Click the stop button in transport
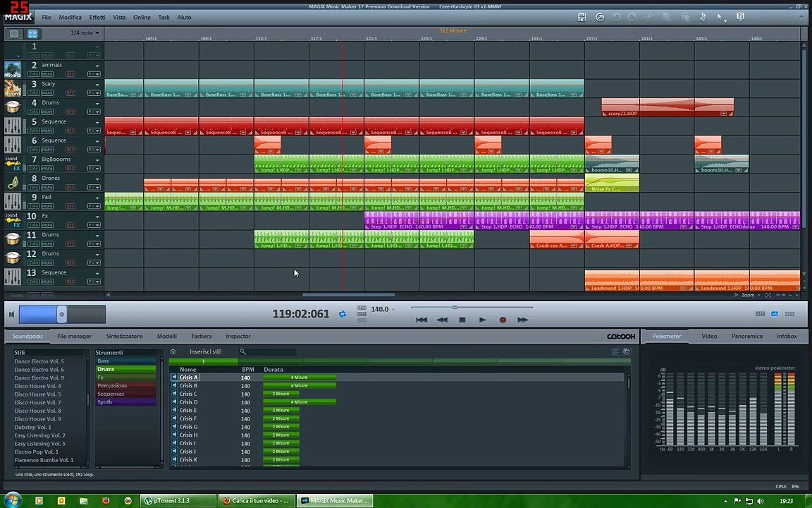 (x=462, y=320)
